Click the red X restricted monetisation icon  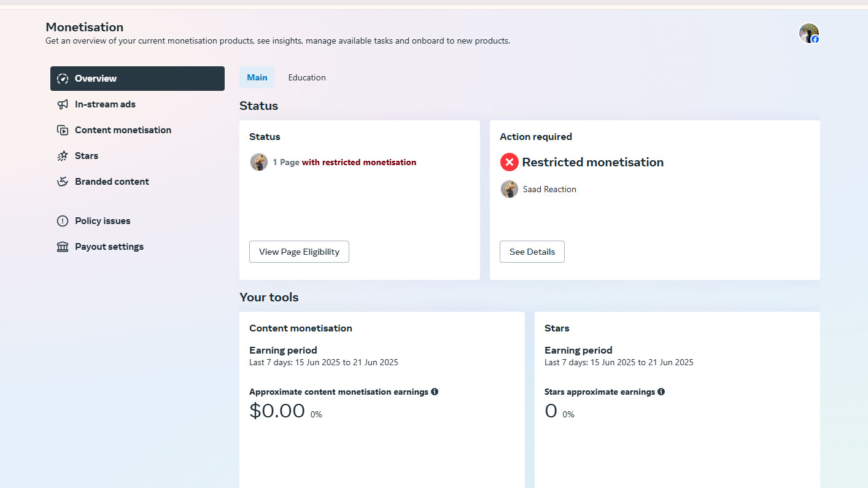509,162
